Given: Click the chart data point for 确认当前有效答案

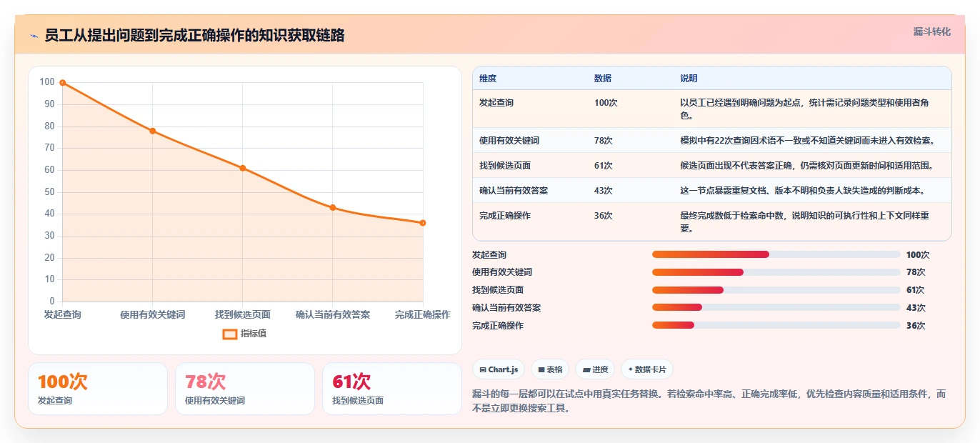Looking at the screenshot, I should [333, 207].
